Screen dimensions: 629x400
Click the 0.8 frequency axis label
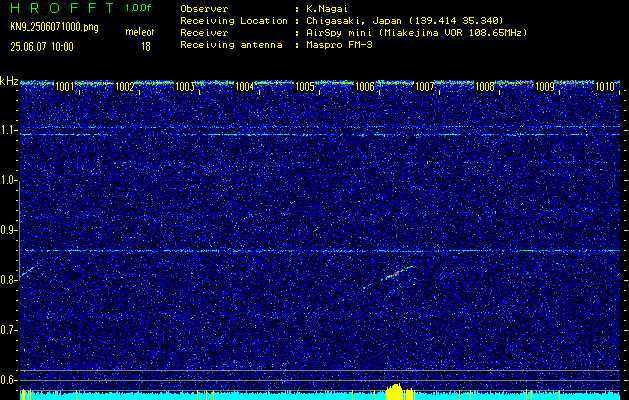click(8, 280)
